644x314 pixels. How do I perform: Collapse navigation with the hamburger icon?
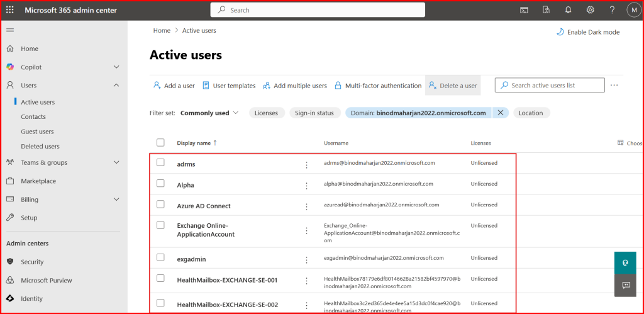(x=10, y=30)
